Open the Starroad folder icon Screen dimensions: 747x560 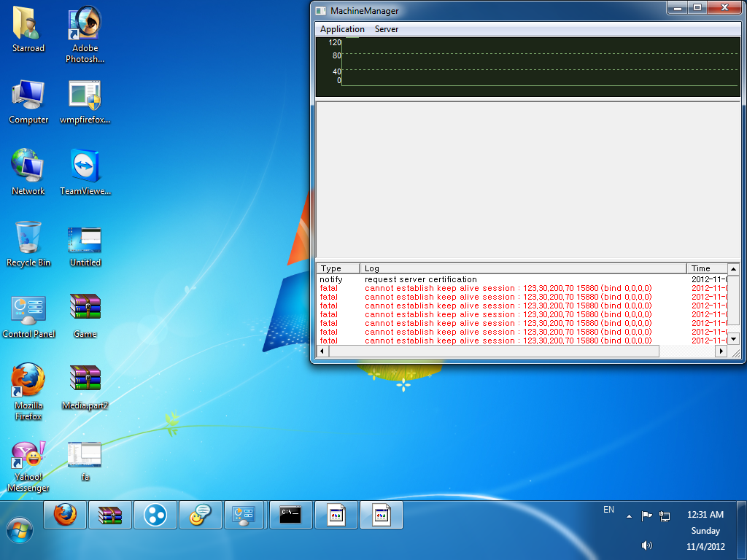[x=28, y=29]
